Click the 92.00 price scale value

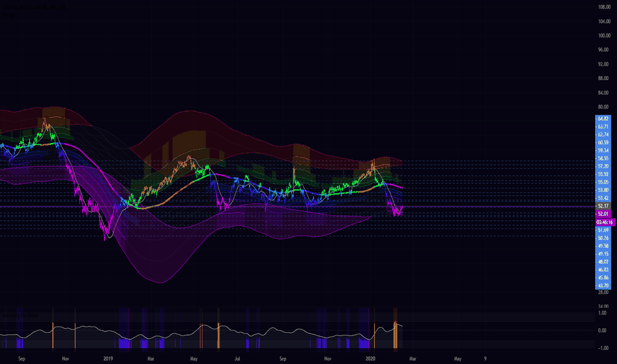(x=604, y=64)
